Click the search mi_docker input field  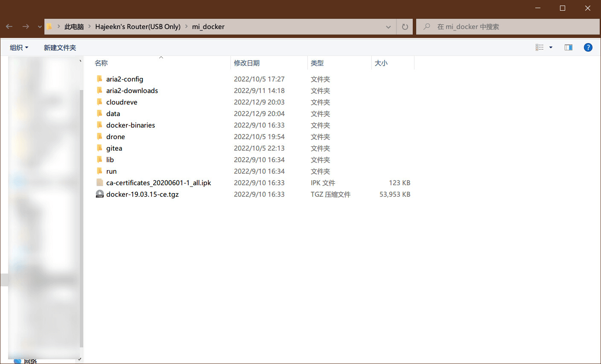click(x=508, y=26)
